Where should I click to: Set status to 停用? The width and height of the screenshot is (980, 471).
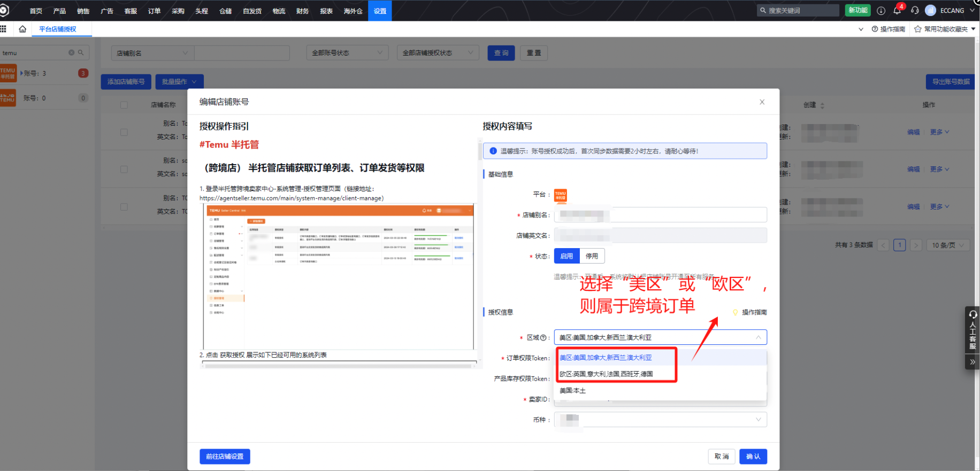592,256
